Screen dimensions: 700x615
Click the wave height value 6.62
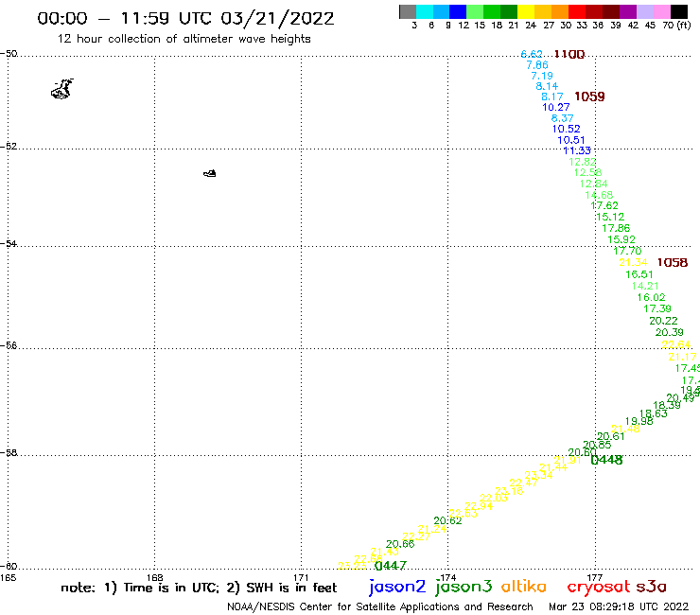pos(532,54)
